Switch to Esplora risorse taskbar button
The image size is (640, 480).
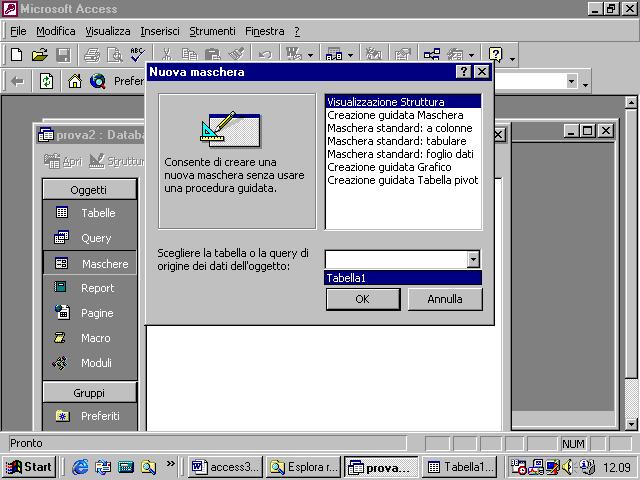pos(303,467)
